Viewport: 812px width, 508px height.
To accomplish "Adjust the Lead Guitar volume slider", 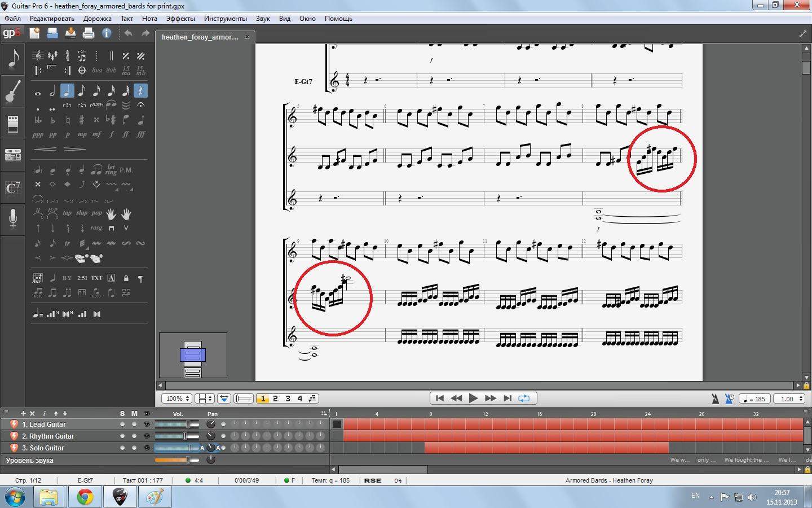I will tap(177, 424).
